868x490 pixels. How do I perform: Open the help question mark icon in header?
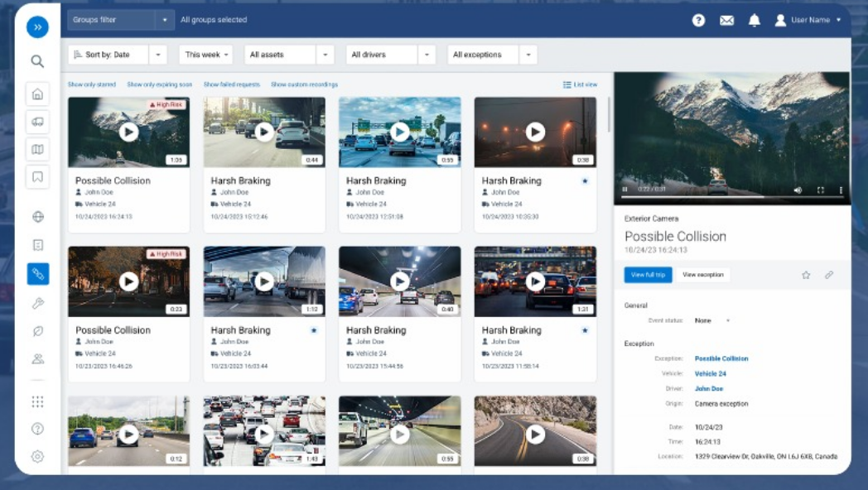tap(698, 21)
